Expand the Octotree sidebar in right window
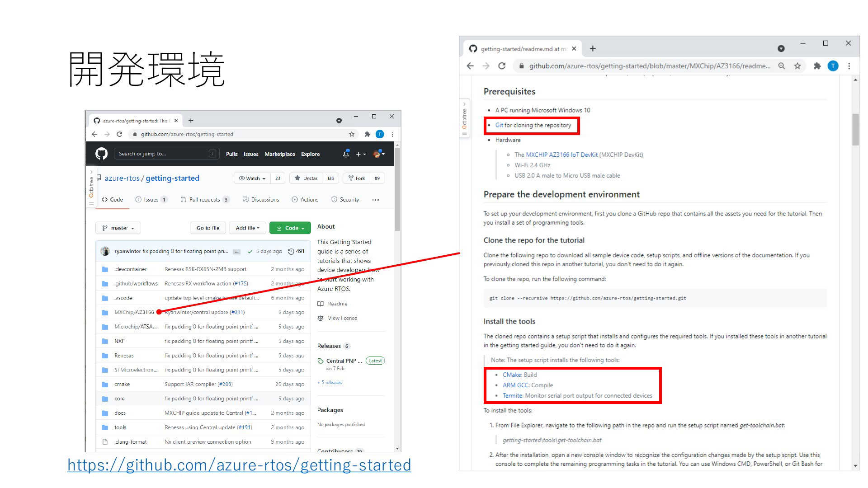The image size is (868, 488). [x=464, y=118]
